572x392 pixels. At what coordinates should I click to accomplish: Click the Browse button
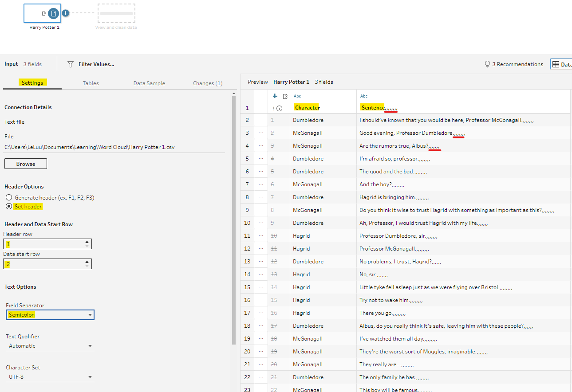26,164
